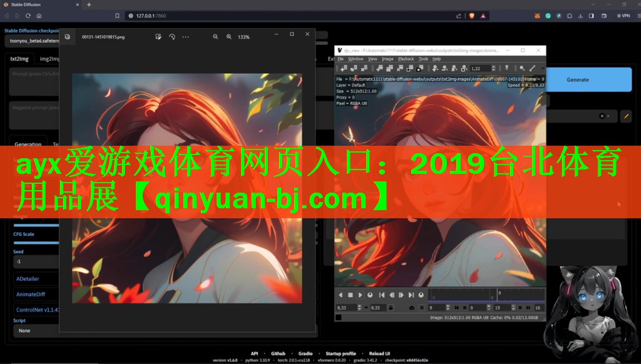Image resolution: width=641 pixels, height=364 pixels.
Task: Open magnify tool in djv_view toolbar
Action: 522,68
